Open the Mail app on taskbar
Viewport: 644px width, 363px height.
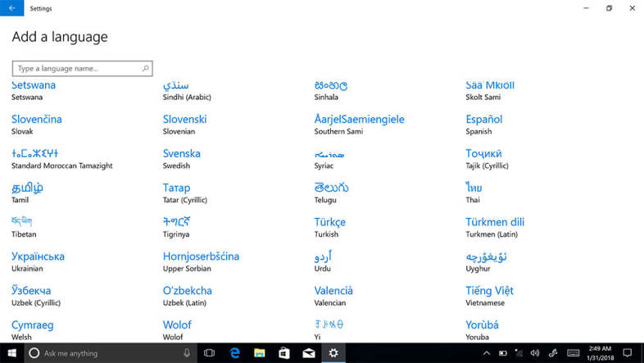[309, 353]
